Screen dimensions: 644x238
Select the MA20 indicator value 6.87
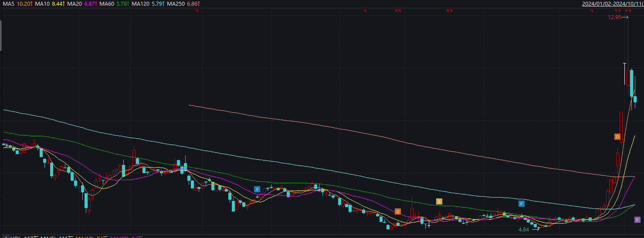(x=91, y=4)
